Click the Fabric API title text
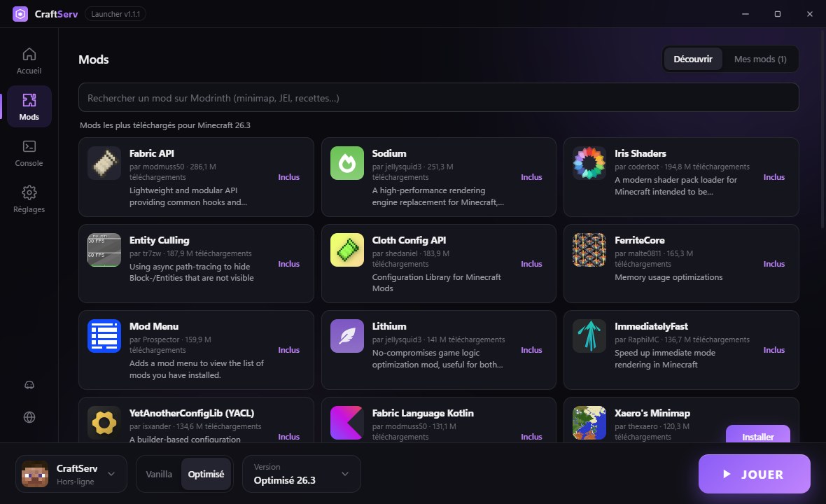This screenshot has width=826, height=504. click(152, 153)
